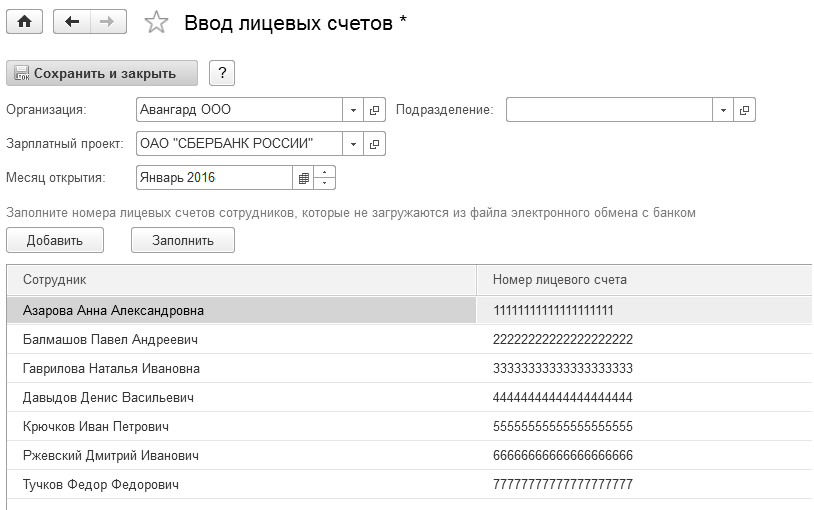Open help with the question mark button
Viewport: 814px width, 510px height.
pos(221,73)
